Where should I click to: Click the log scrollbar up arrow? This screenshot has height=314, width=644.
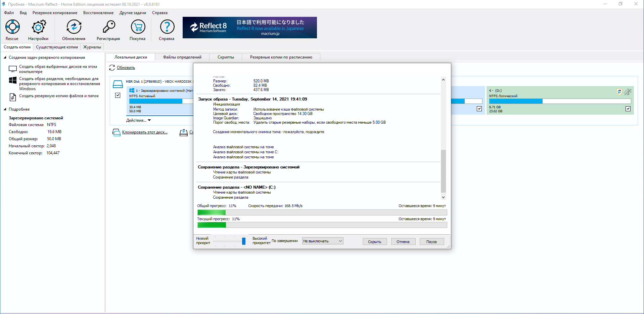(443, 80)
